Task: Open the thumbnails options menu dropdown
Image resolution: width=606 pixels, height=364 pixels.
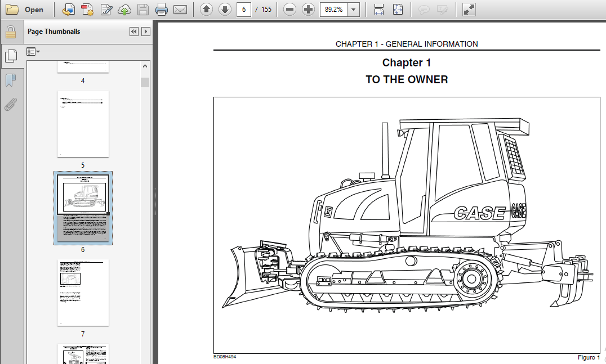Action: [33, 52]
